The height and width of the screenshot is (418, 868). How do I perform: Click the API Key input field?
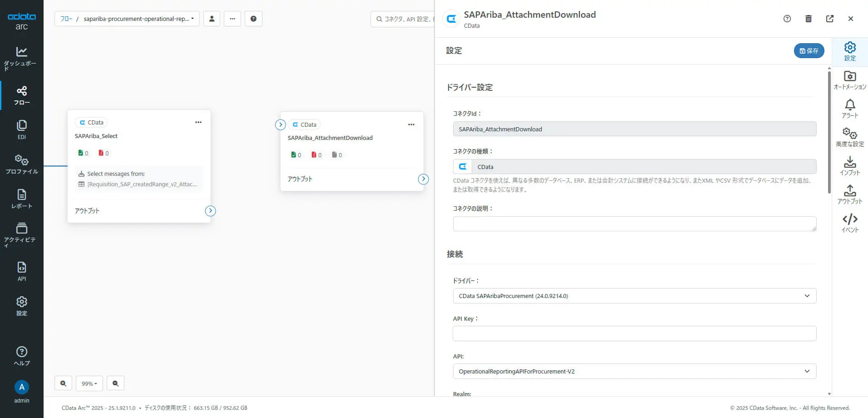(634, 333)
